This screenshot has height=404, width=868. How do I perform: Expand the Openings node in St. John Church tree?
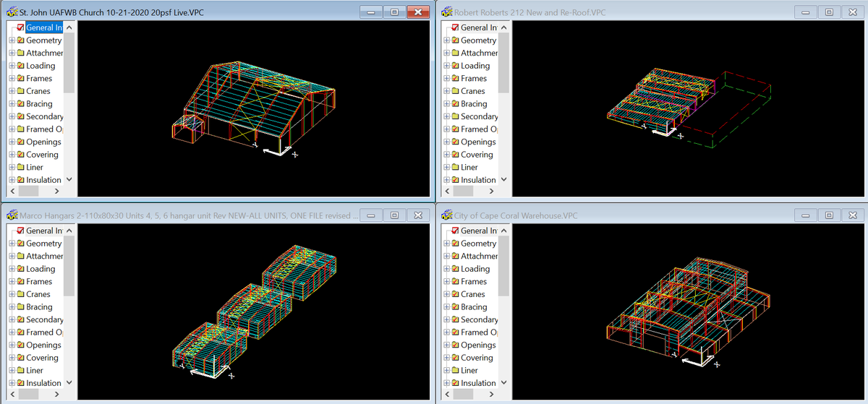(12, 142)
